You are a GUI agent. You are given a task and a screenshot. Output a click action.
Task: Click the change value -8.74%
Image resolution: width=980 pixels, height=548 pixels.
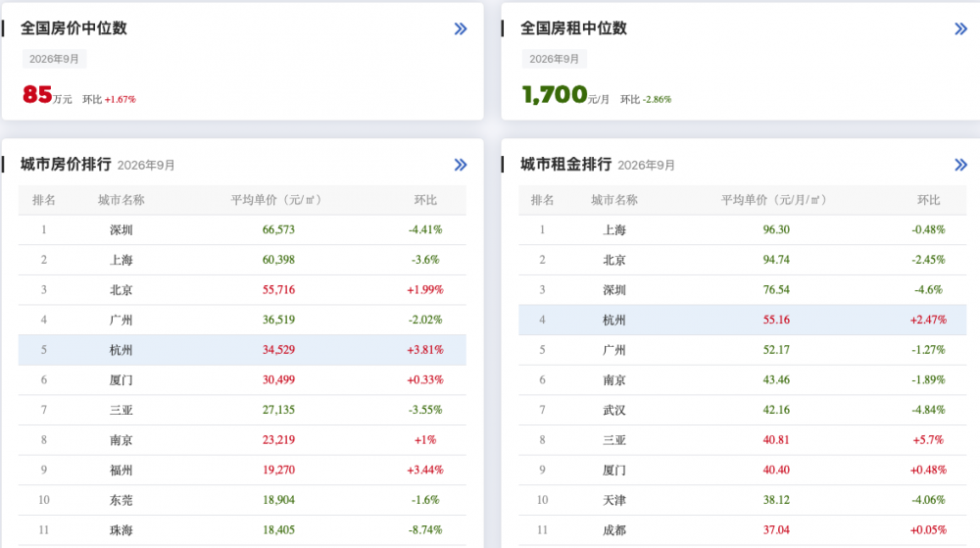pyautogui.click(x=425, y=530)
